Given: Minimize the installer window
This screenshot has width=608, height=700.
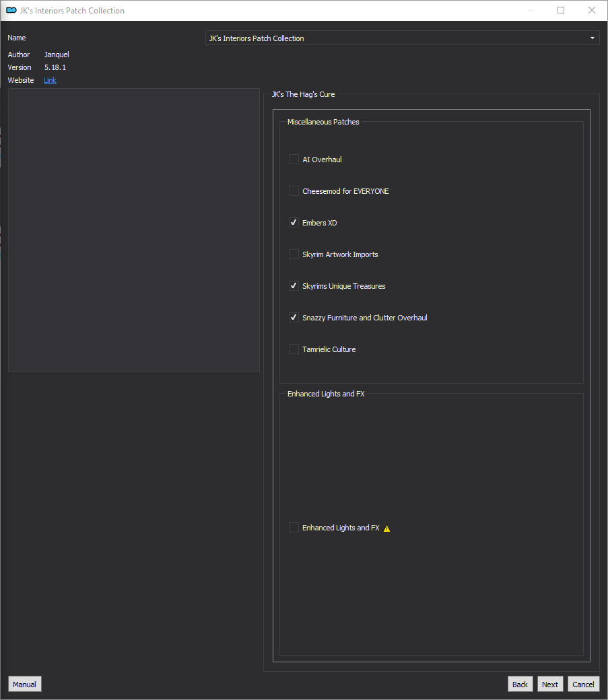Looking at the screenshot, I should tap(531, 10).
